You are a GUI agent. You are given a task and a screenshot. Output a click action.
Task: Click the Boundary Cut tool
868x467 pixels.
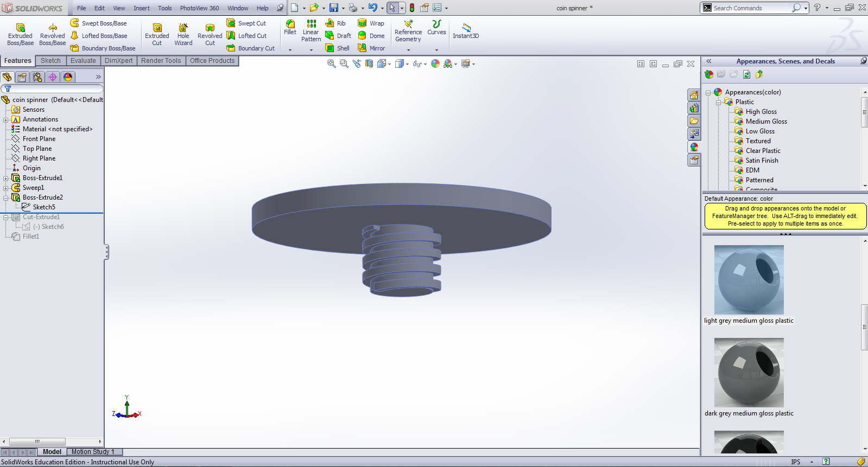click(251, 48)
